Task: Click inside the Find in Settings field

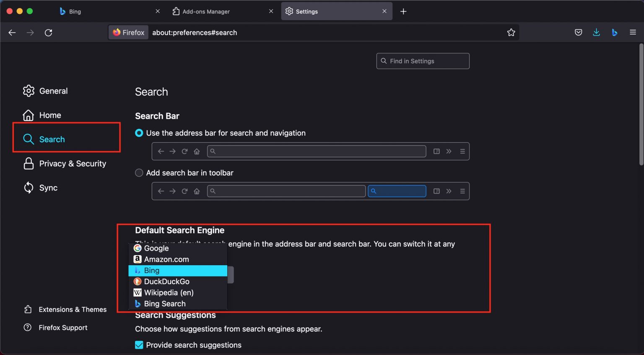Action: (423, 61)
